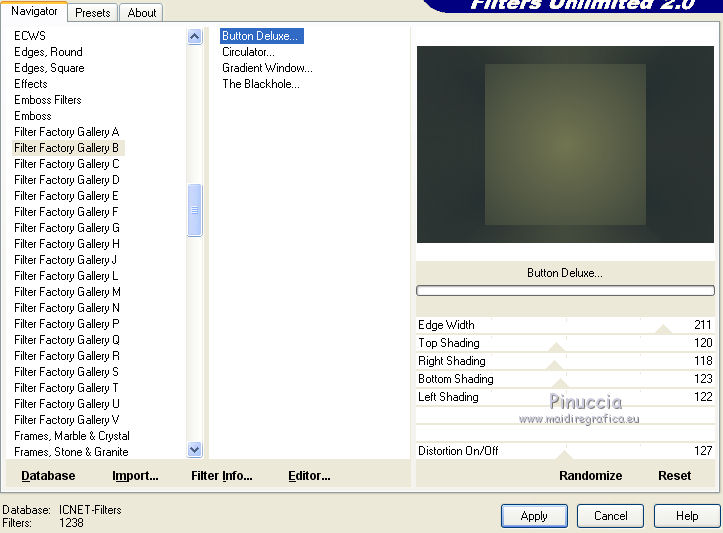Select Filter Factory Gallery N
The height and width of the screenshot is (533, 723).
(x=67, y=308)
